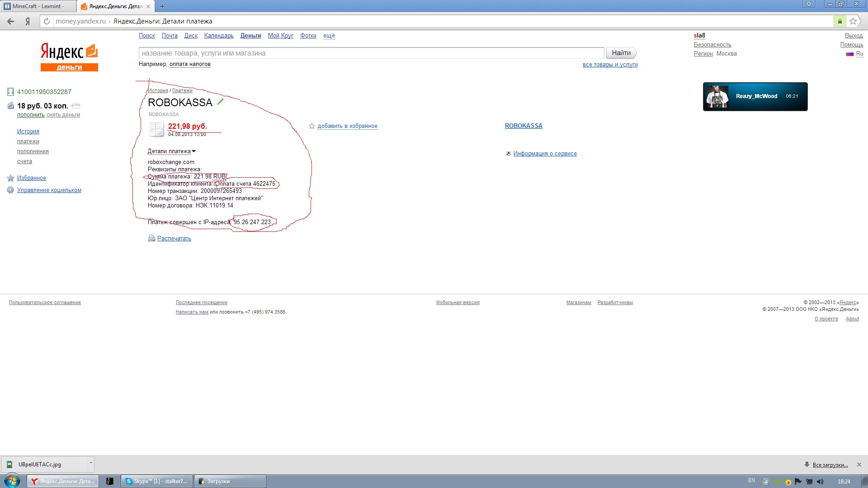The height and width of the screenshot is (488, 868).
Task: Open browser settings gear in title bar
Action: (809, 4)
